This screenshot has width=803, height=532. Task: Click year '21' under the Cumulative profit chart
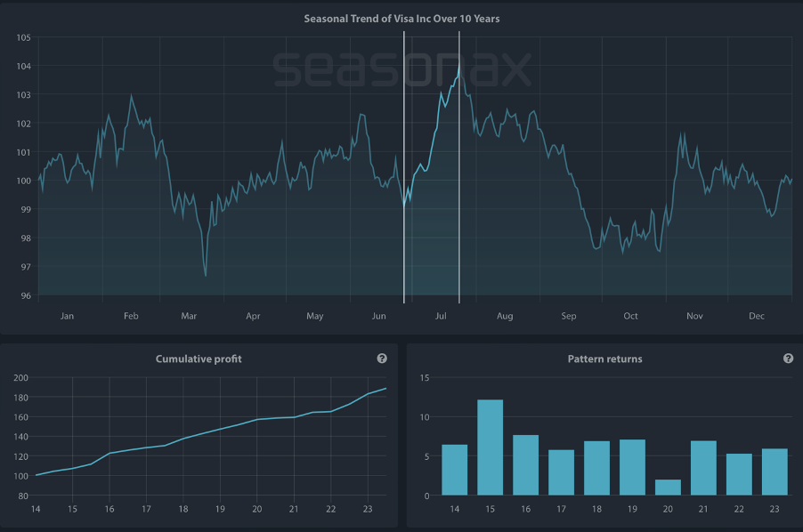[x=294, y=510]
